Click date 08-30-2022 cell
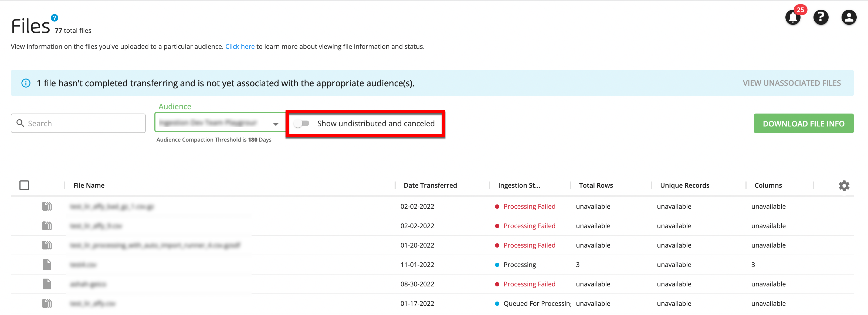The image size is (868, 315). click(x=417, y=284)
